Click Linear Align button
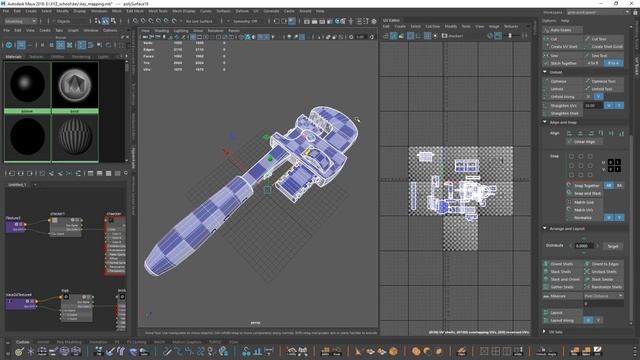This screenshot has width=640, height=360. (x=584, y=142)
